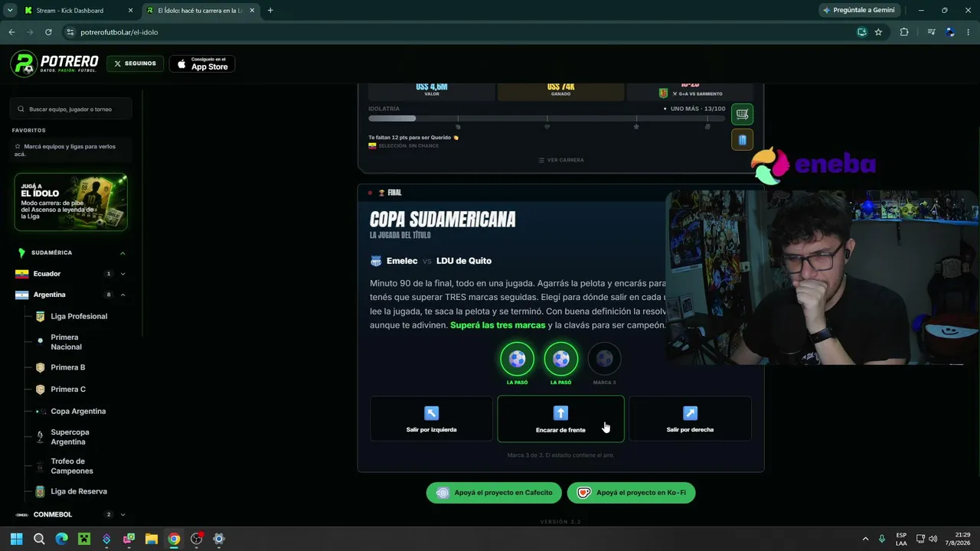Click the Emelec team crest
This screenshot has height=551, width=980.
pyautogui.click(x=376, y=261)
